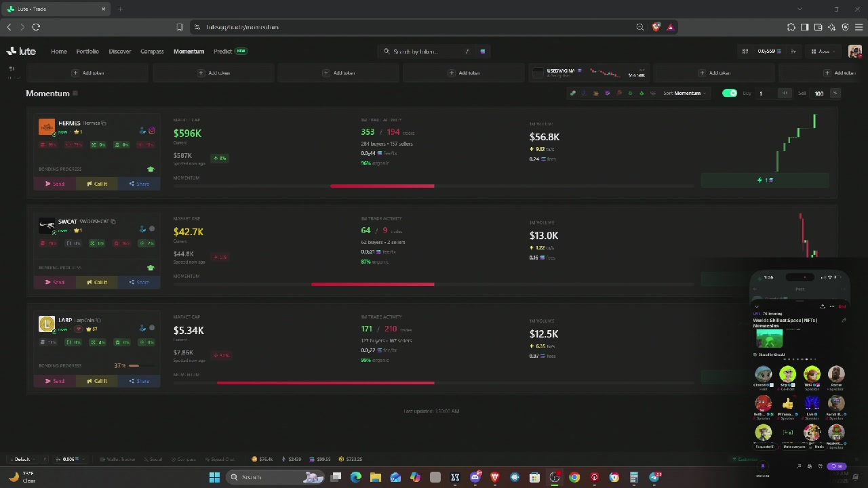Click the lute logo
The width and height of the screenshot is (868, 488).
(21, 52)
